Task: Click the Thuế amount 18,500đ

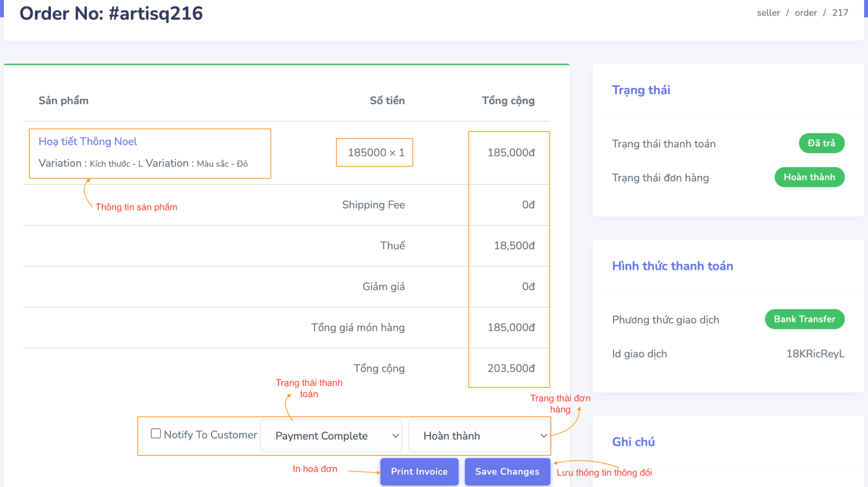Action: (x=514, y=246)
